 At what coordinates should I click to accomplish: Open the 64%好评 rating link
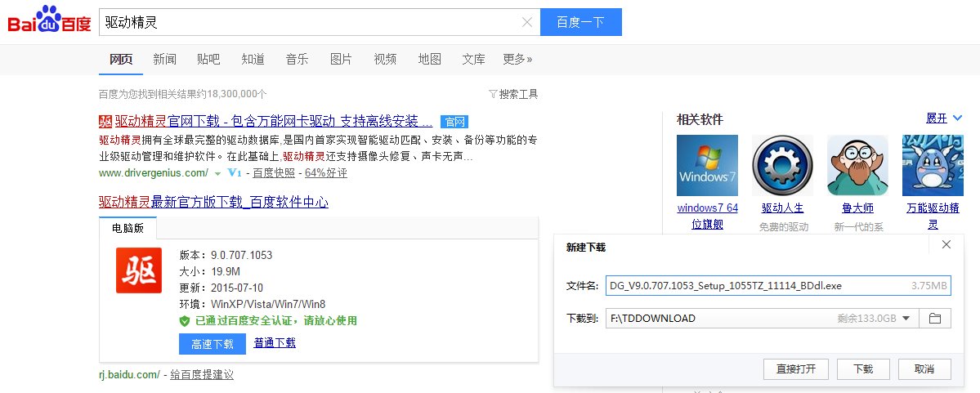point(325,172)
